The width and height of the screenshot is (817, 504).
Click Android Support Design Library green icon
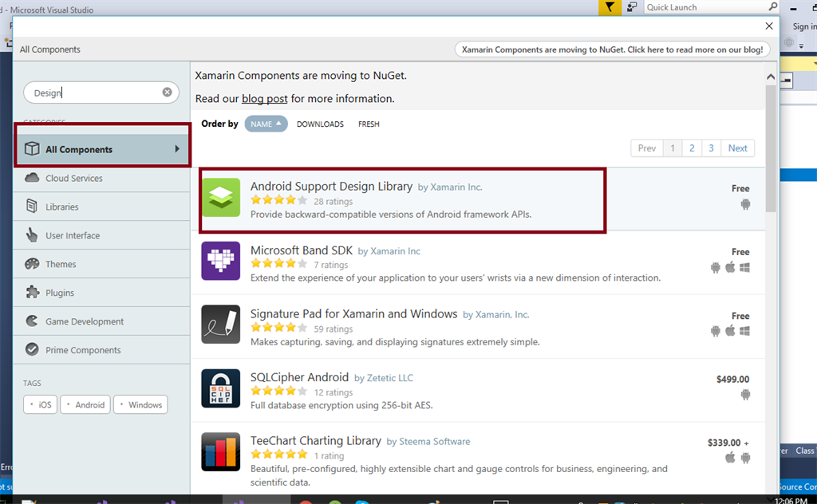221,197
